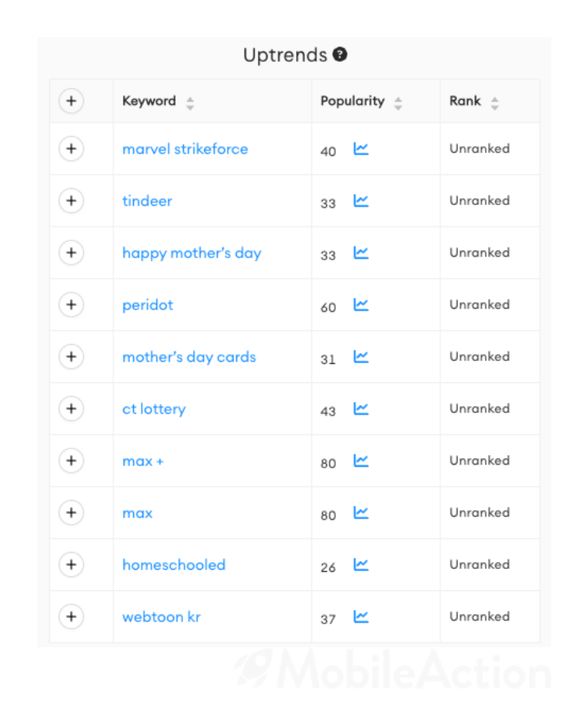Open trend chart icon for marvel strikeforce
Screen dimensions: 588x727
(361, 148)
